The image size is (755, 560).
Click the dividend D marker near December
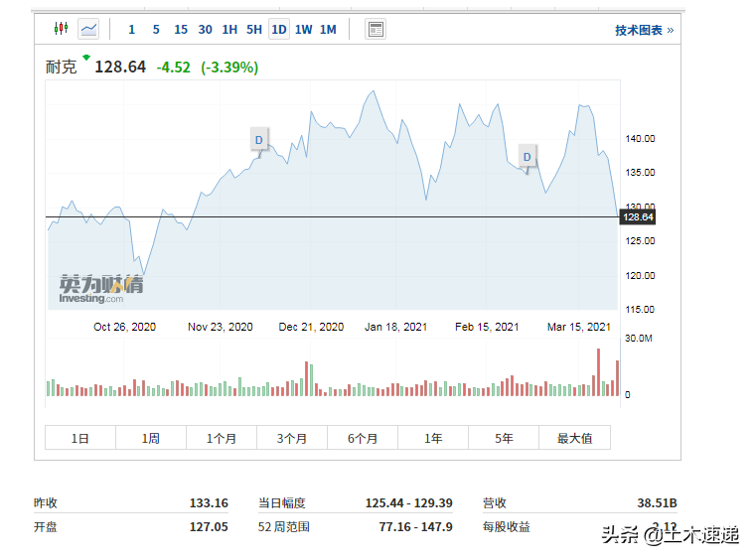point(259,140)
